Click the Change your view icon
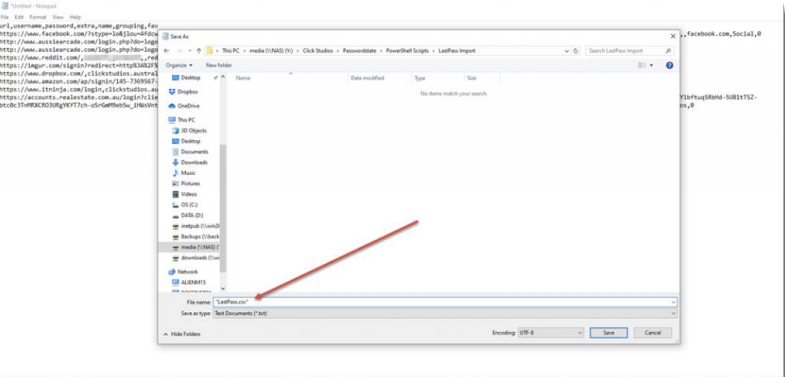The image size is (785, 377). (641, 65)
